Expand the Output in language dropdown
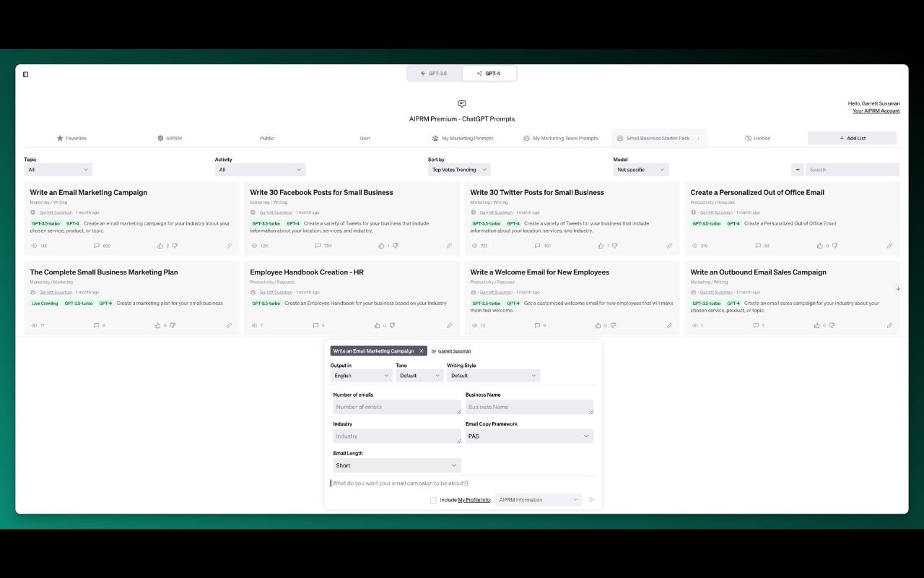The image size is (924, 578). (x=361, y=376)
